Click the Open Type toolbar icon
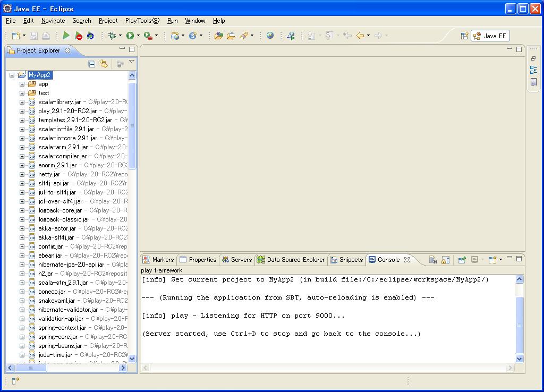544x392 pixels. 218,36
